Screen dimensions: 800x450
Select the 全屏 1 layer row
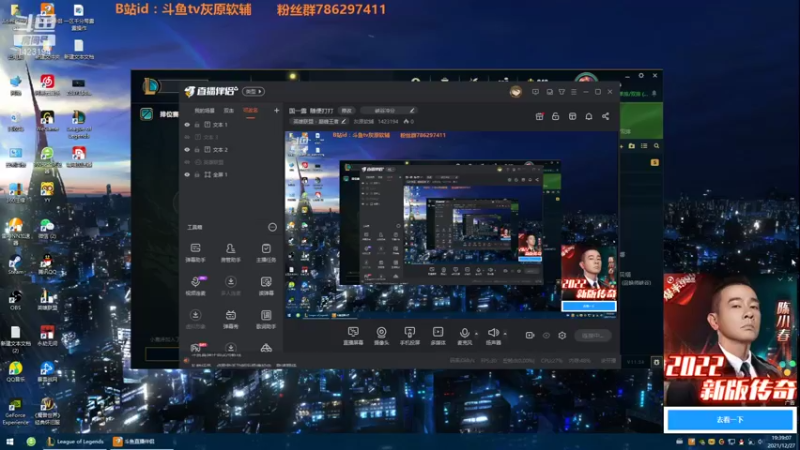(232, 174)
